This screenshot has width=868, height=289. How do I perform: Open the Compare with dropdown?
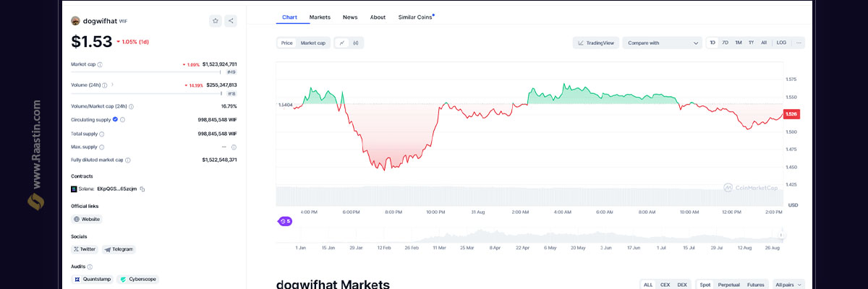(x=662, y=43)
